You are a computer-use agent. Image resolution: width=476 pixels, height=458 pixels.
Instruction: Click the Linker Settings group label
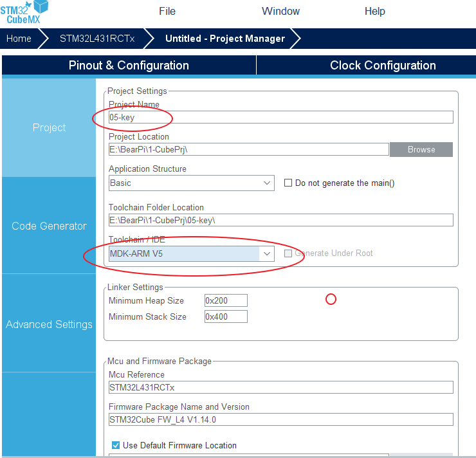coord(135,287)
